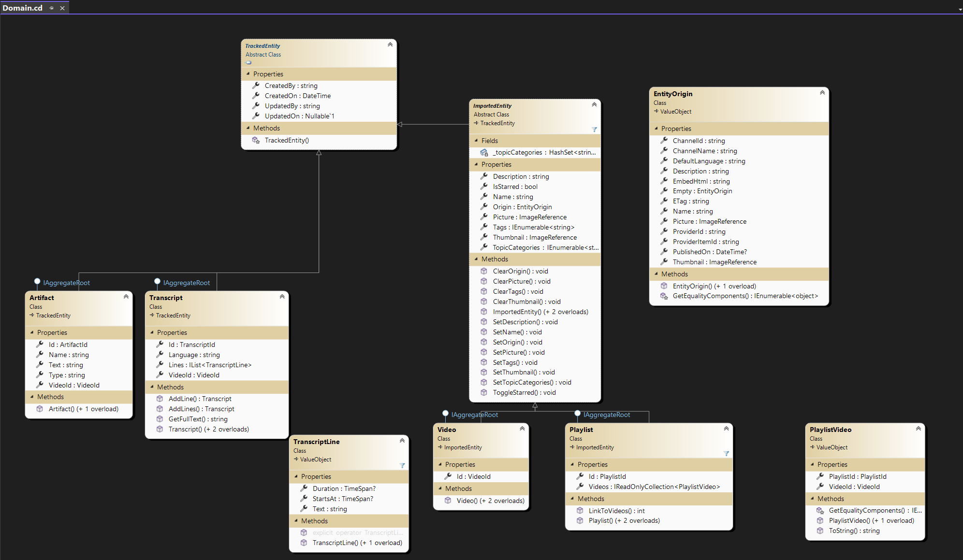This screenshot has height=560, width=963.
Task: Click the filter icon on Playlist class
Action: (x=726, y=453)
